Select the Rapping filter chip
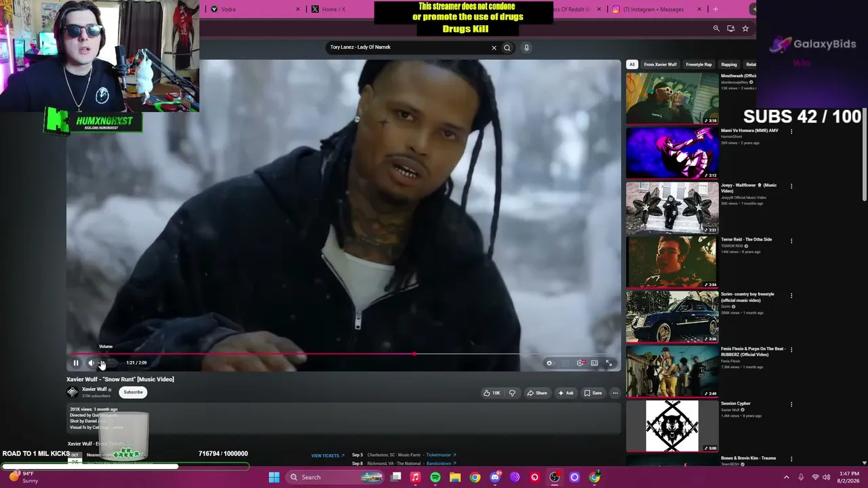Screen dimensions: 868x488 click(729, 64)
